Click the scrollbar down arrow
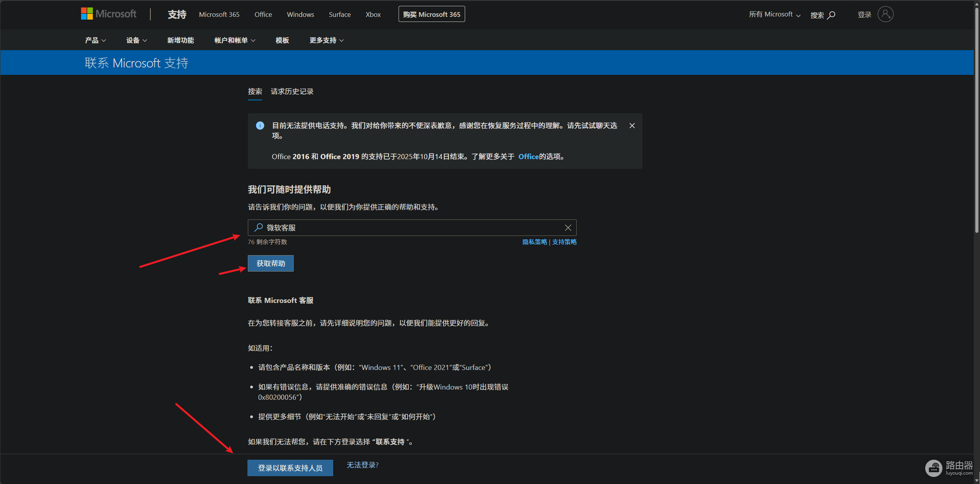 click(976, 480)
